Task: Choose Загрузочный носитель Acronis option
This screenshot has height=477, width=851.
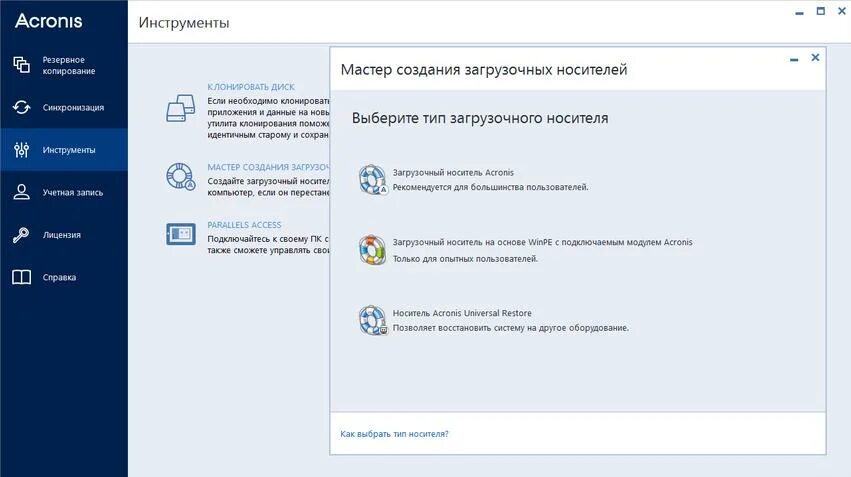Action: (x=453, y=173)
